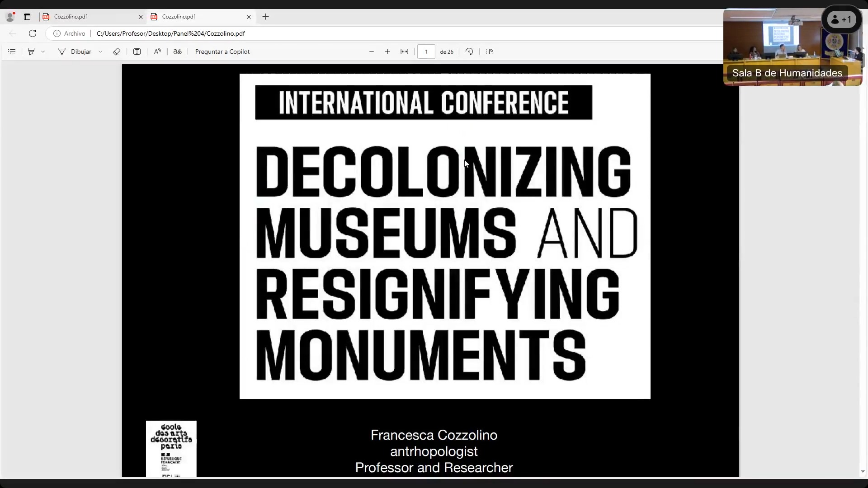Click the page number field
This screenshot has width=868, height=488.
[426, 52]
